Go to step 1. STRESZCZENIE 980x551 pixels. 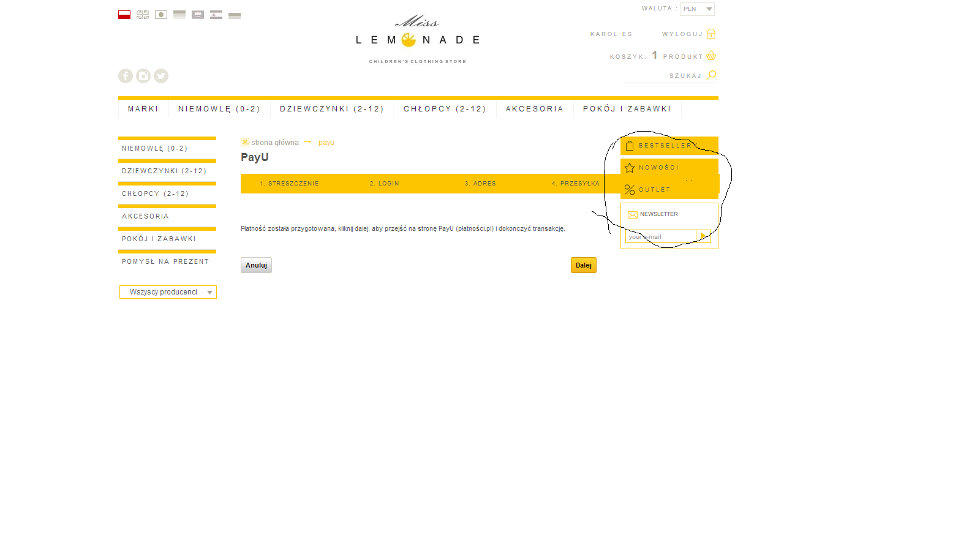click(x=289, y=184)
